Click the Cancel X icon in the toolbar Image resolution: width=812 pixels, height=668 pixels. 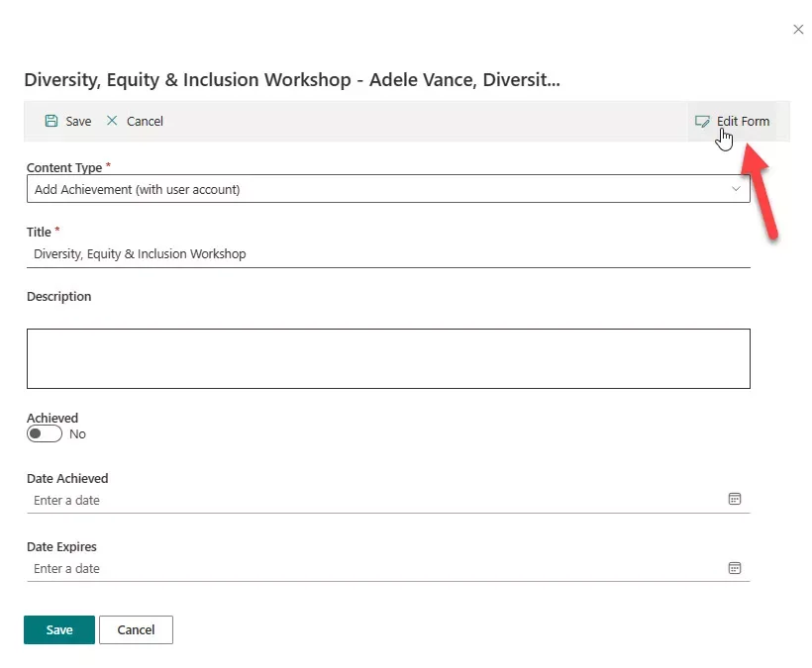coord(112,121)
